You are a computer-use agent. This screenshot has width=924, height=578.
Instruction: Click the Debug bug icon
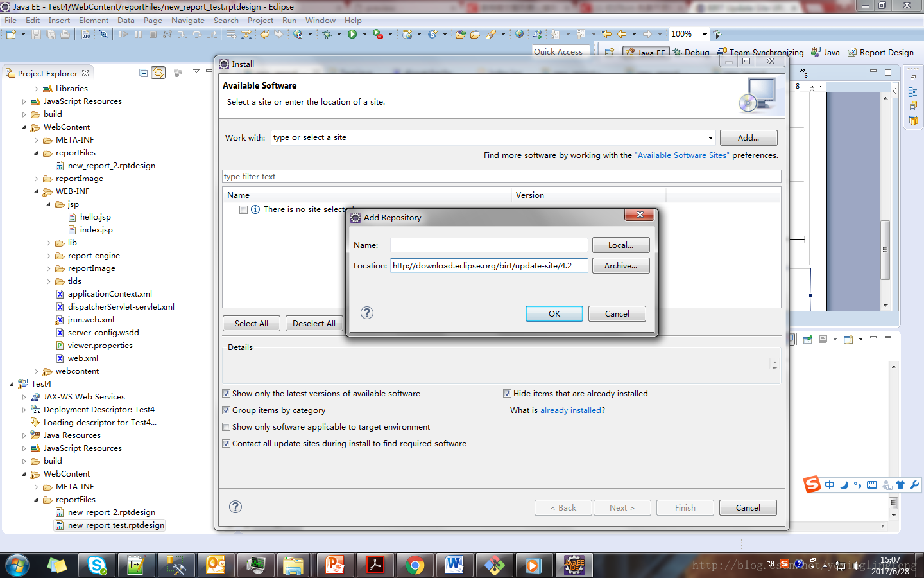pyautogui.click(x=327, y=34)
